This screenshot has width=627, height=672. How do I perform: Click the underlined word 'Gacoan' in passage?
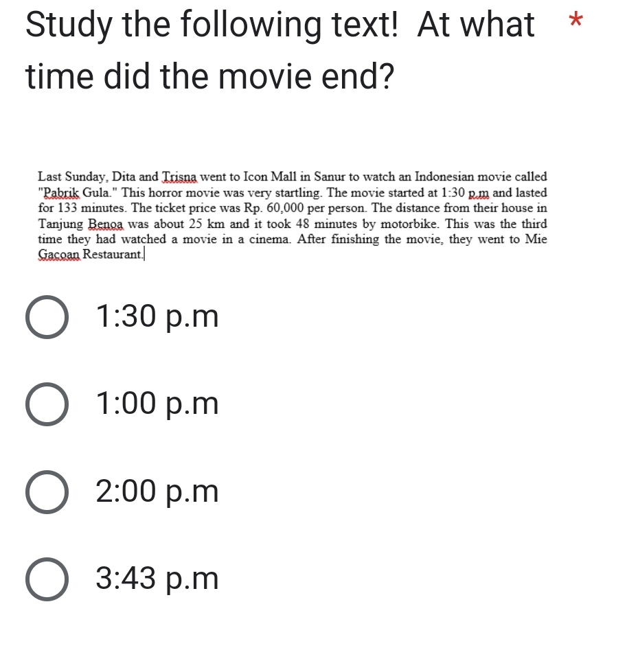click(x=59, y=255)
